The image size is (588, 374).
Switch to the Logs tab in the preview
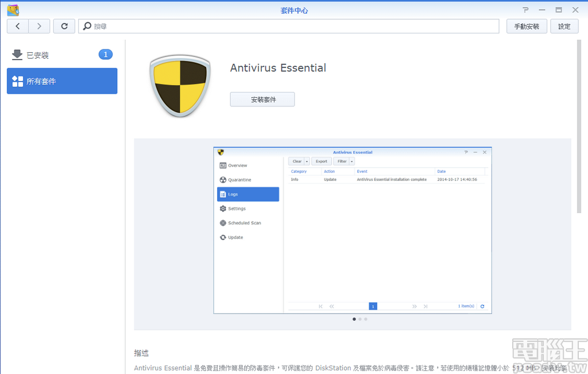247,194
